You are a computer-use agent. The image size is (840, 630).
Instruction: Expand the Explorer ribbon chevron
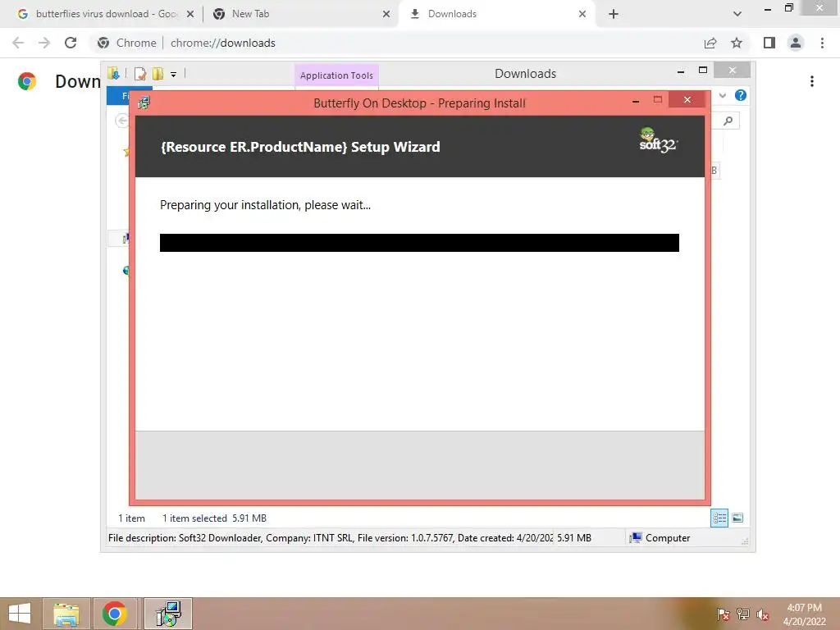pyautogui.click(x=723, y=95)
